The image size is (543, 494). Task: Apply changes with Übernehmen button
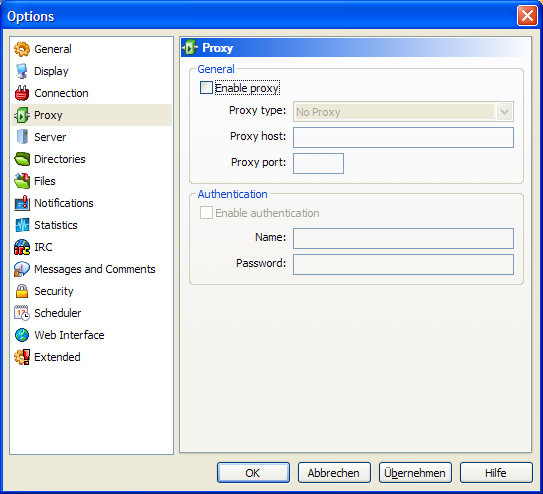pyautogui.click(x=415, y=473)
